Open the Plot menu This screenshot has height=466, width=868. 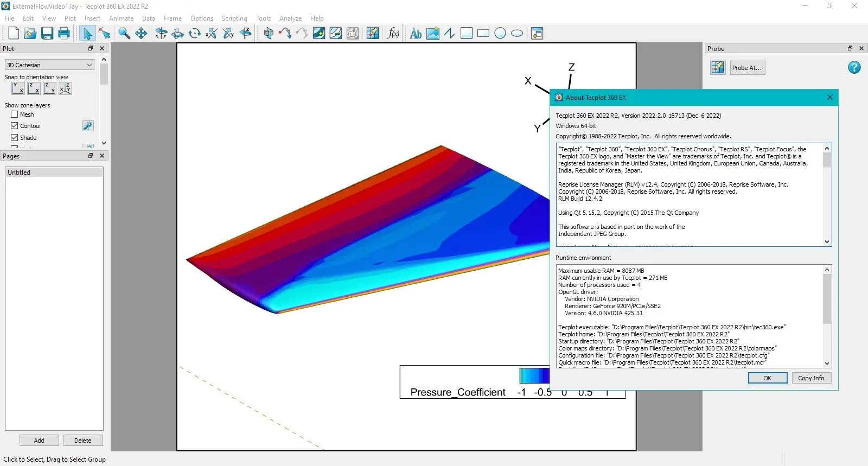(x=70, y=18)
